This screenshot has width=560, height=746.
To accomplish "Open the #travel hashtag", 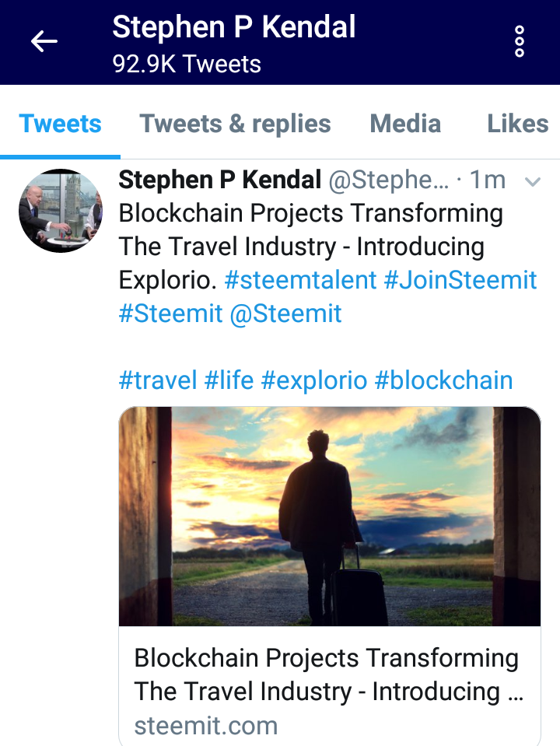I will pos(157,380).
